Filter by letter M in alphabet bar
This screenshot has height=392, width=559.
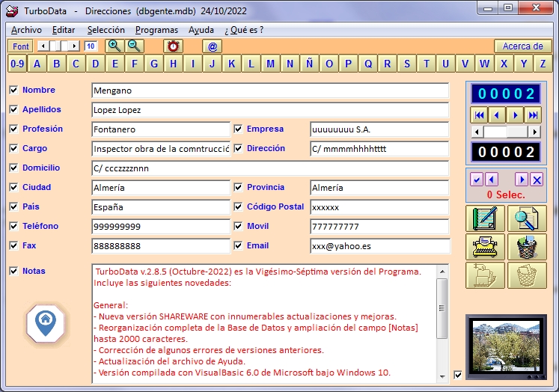click(x=270, y=64)
